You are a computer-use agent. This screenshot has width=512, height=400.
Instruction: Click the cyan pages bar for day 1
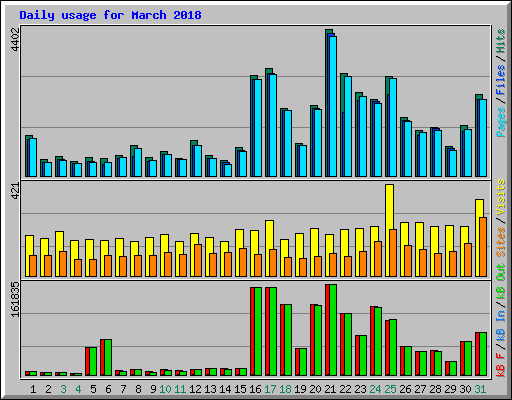(33, 158)
